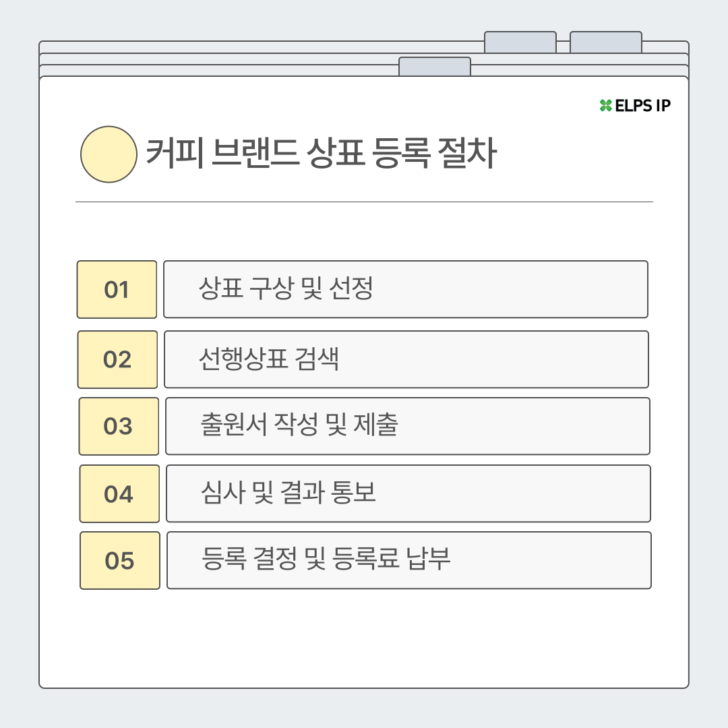This screenshot has width=728, height=728.
Task: Click the ELPS IP brand text
Action: (x=642, y=106)
